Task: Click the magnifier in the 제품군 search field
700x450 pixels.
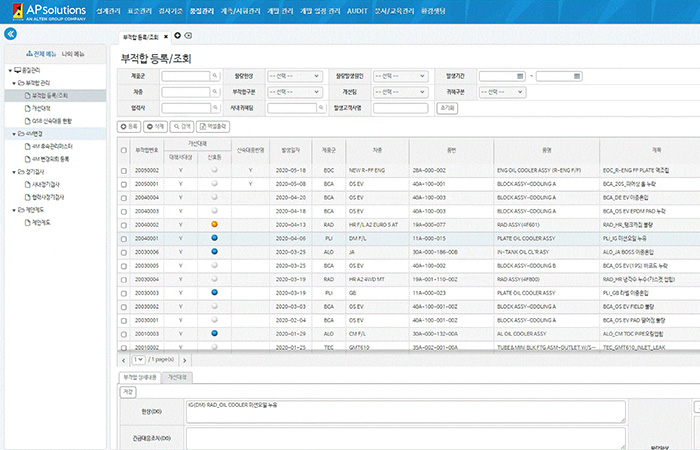Action: [215, 76]
